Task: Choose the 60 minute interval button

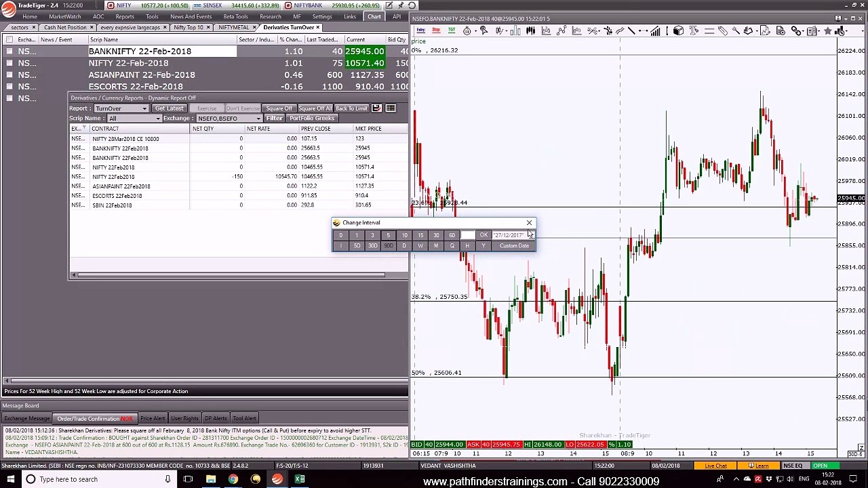Action: pos(452,235)
